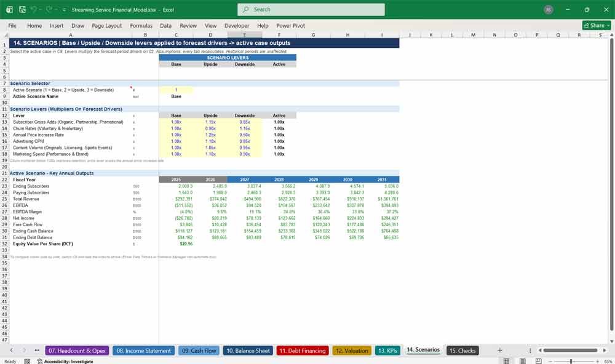Screen dimensions: 615x364
Task: Switch to the Draw ribbon tab
Action: click(77, 25)
